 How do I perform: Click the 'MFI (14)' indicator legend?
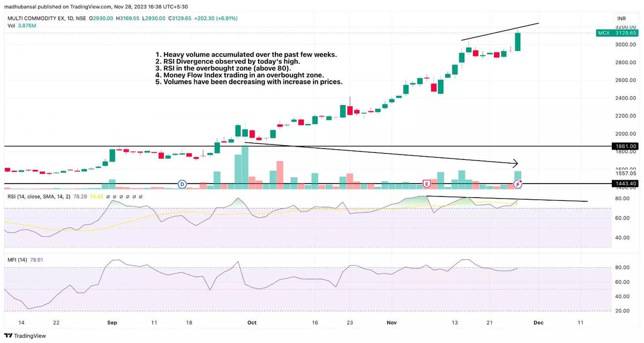17,260
